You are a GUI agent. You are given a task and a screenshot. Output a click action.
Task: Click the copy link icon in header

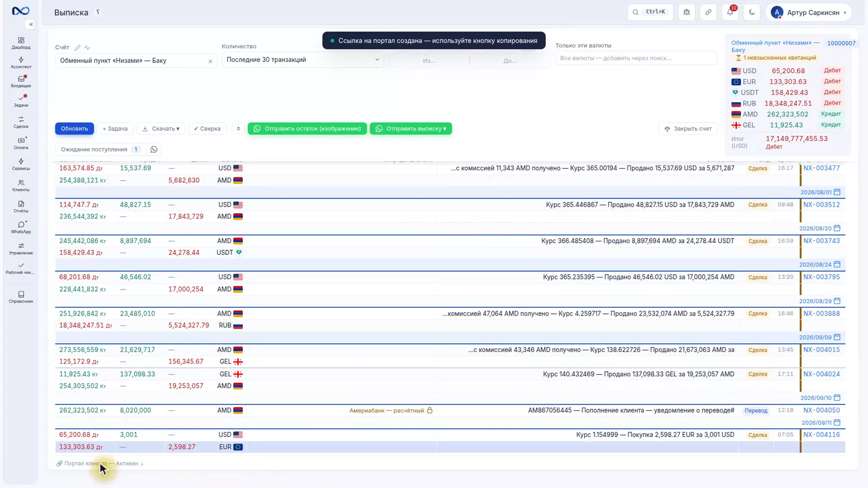point(709,12)
